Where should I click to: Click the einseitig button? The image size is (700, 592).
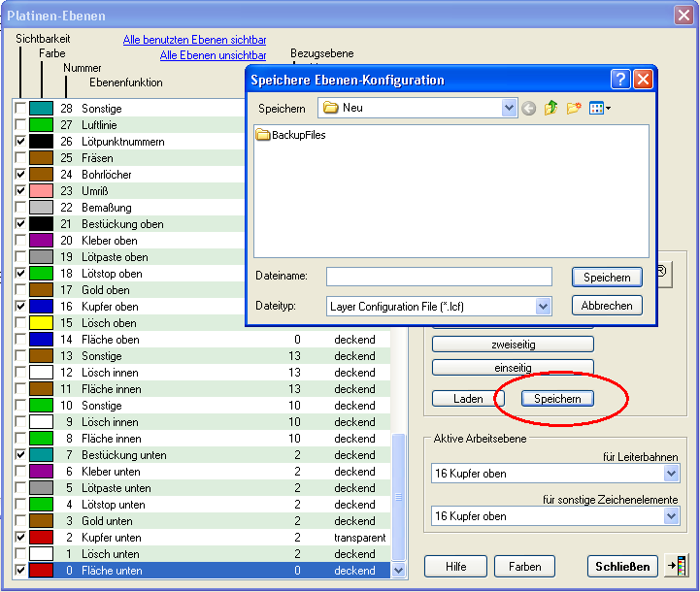pyautogui.click(x=513, y=368)
